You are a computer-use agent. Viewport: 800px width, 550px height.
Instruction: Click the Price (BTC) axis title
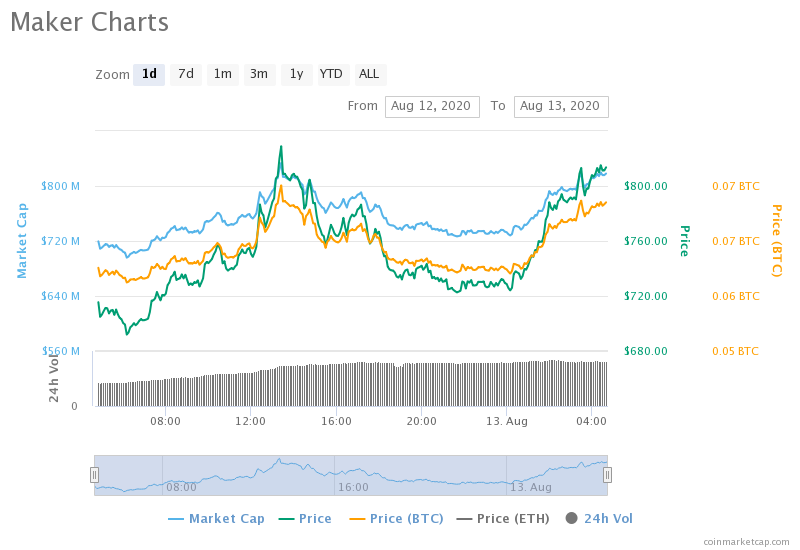pyautogui.click(x=777, y=241)
